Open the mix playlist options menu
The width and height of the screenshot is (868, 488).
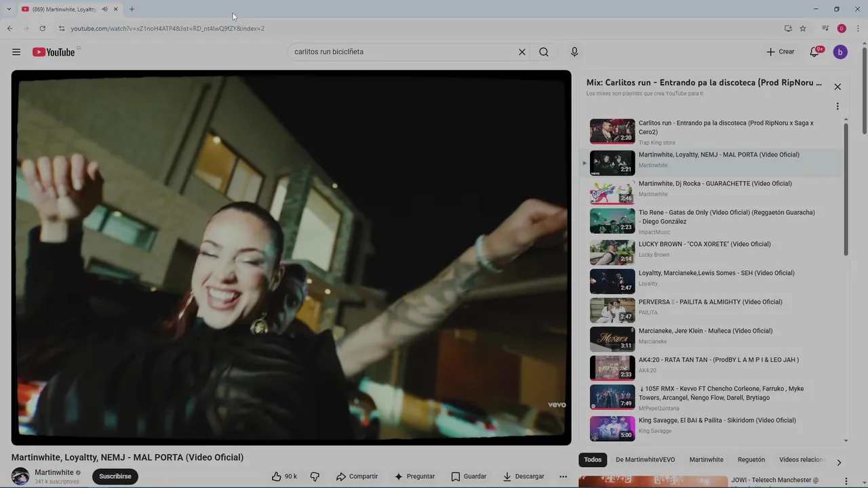837,106
